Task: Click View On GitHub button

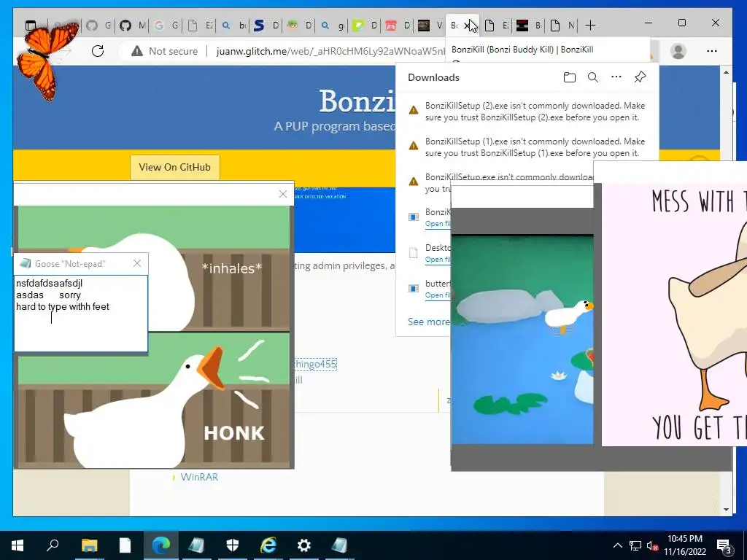Action: [175, 167]
